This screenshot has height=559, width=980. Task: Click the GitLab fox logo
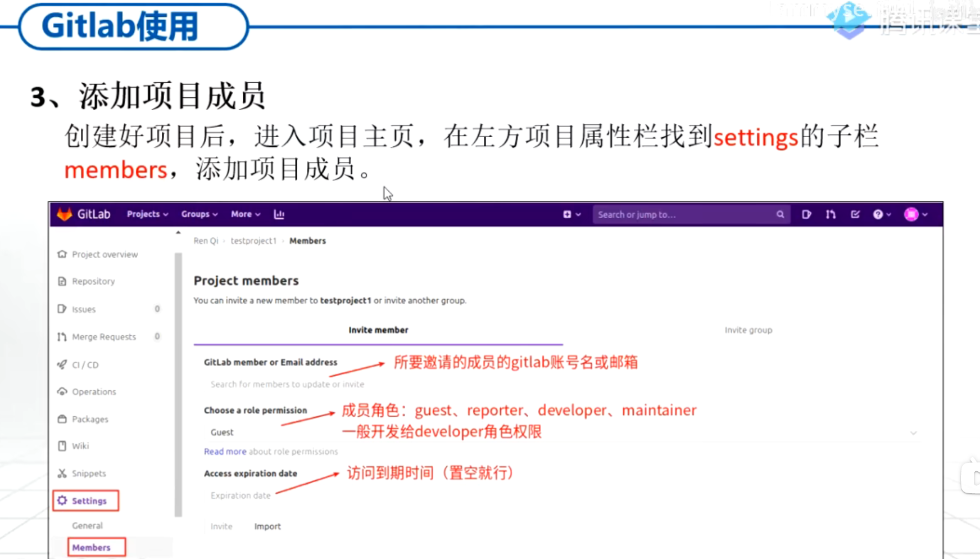[x=65, y=214]
